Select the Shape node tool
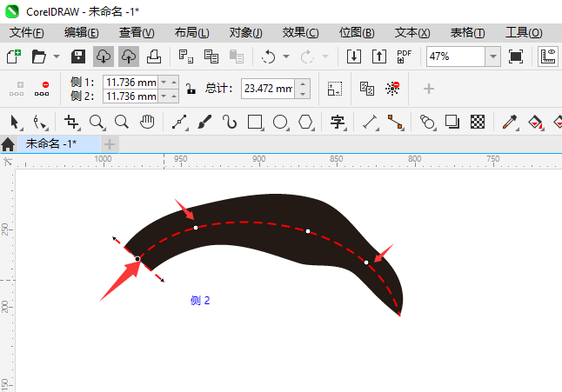Viewport: 562px width, 392px height. (x=40, y=123)
